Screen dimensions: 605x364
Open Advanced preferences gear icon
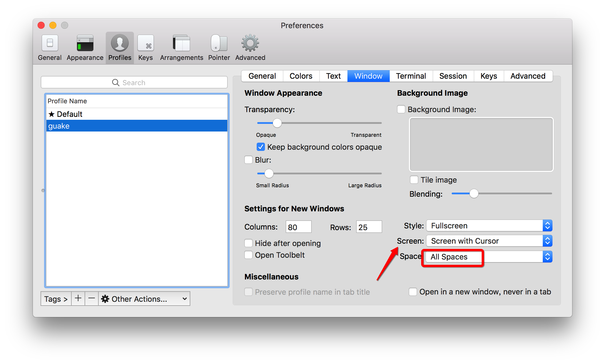point(250,48)
